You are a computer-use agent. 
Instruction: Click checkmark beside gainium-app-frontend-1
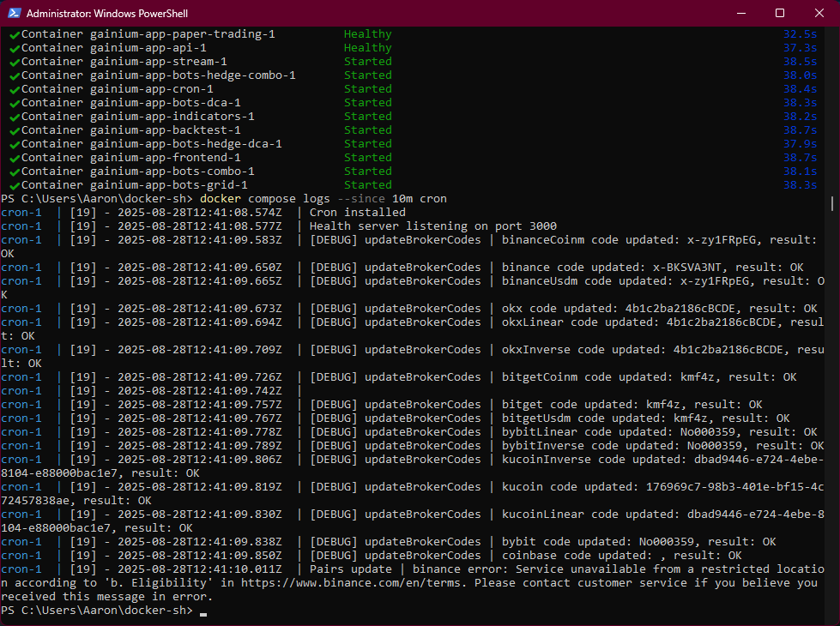[15, 158]
